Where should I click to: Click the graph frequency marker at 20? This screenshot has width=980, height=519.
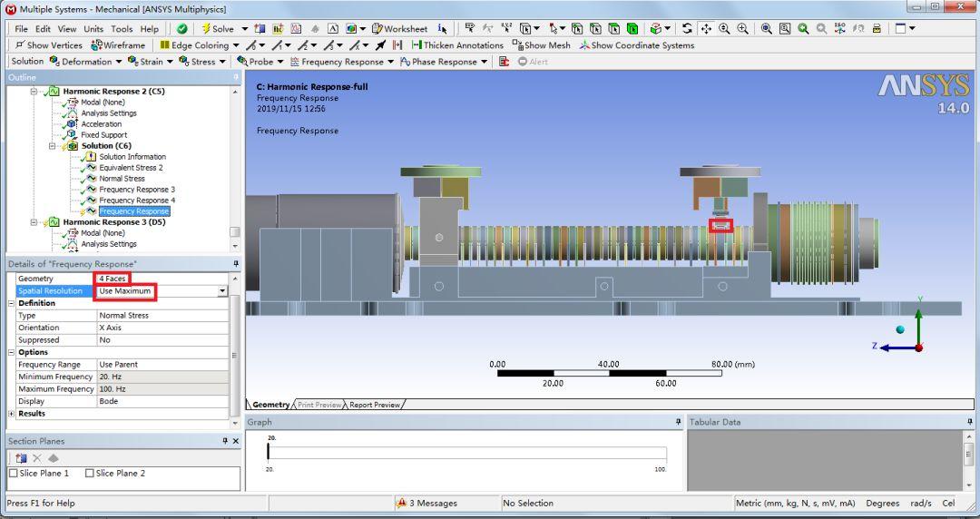point(268,451)
